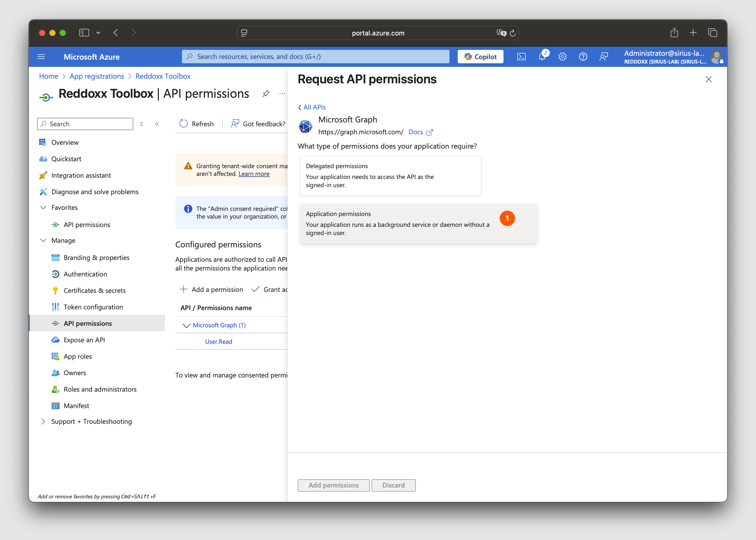The height and width of the screenshot is (540, 756).
Task: Collapse the Microsoft Graph (1) row
Action: [186, 325]
